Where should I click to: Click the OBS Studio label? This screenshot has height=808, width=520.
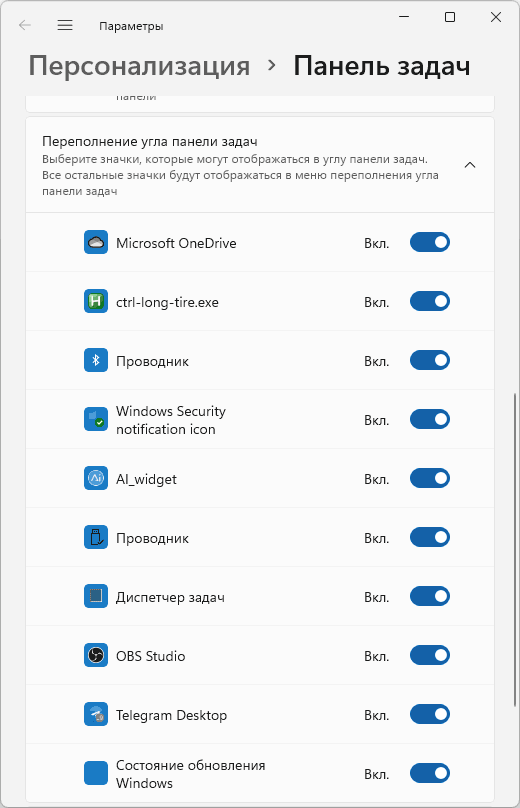point(150,656)
